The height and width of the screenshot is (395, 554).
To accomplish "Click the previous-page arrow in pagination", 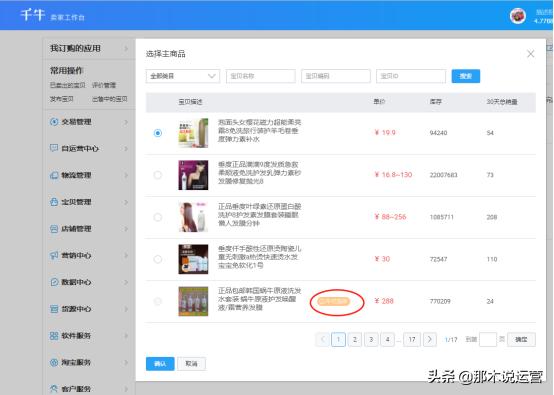I will 322,340.
